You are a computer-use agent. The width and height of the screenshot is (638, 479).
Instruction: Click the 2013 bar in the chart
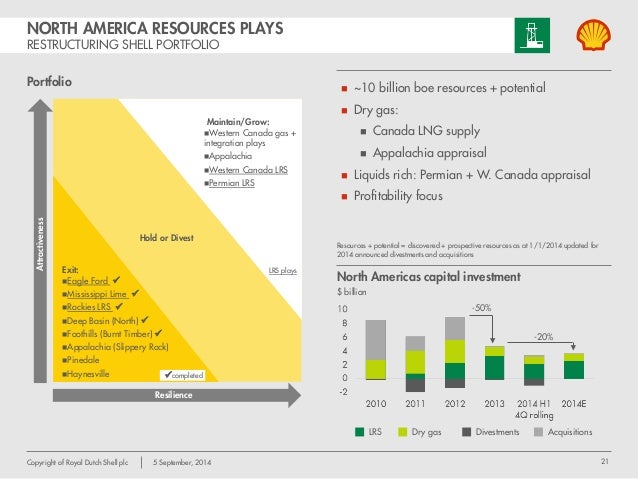494,363
